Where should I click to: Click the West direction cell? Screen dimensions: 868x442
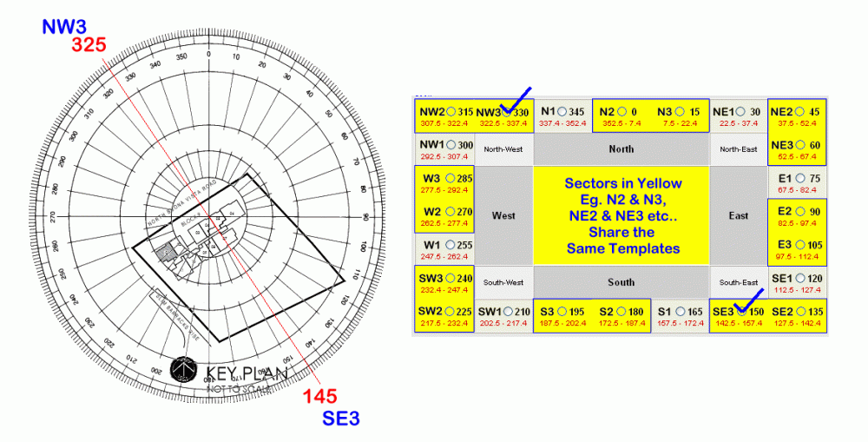click(503, 215)
